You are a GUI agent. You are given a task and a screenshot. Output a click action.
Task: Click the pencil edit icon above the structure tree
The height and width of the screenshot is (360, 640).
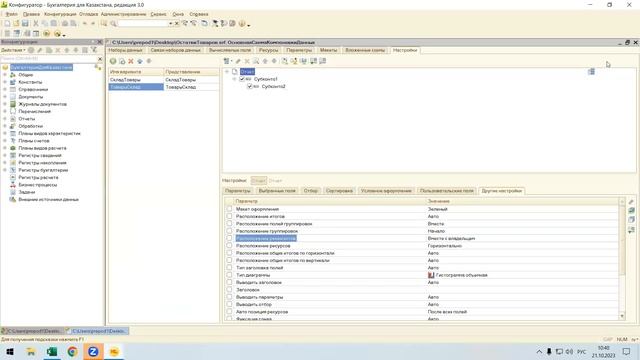click(x=238, y=61)
